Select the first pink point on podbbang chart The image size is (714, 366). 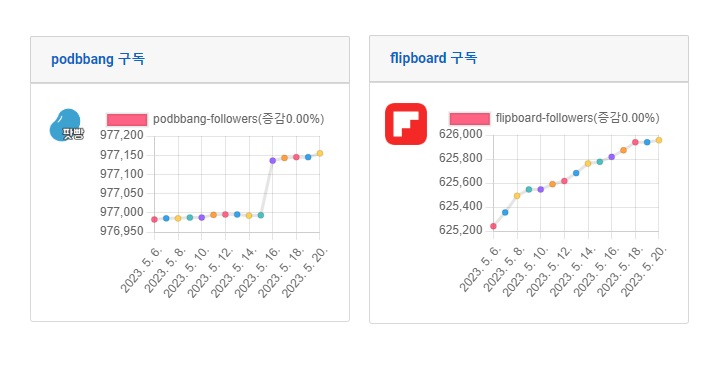click(x=154, y=219)
